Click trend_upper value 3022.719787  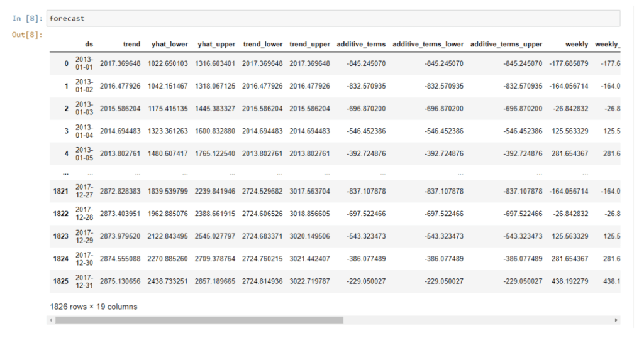[309, 281]
